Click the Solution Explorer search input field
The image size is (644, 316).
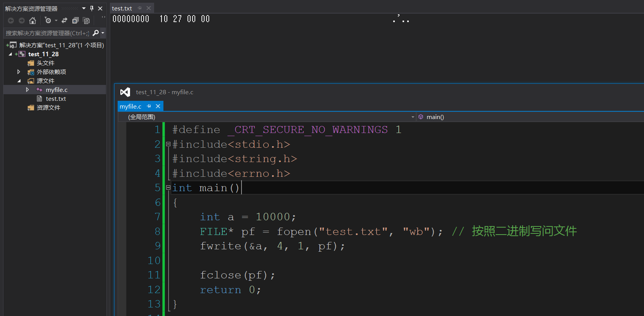[47, 33]
